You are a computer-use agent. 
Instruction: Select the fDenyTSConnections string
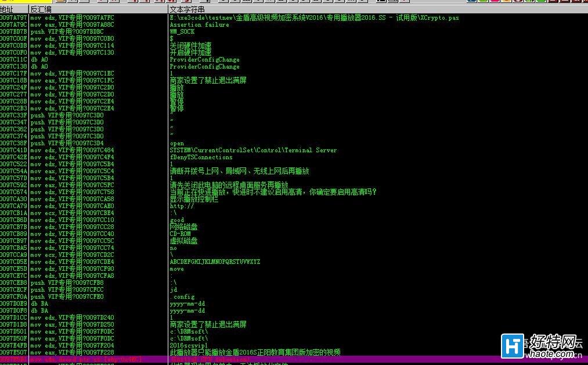pos(201,158)
